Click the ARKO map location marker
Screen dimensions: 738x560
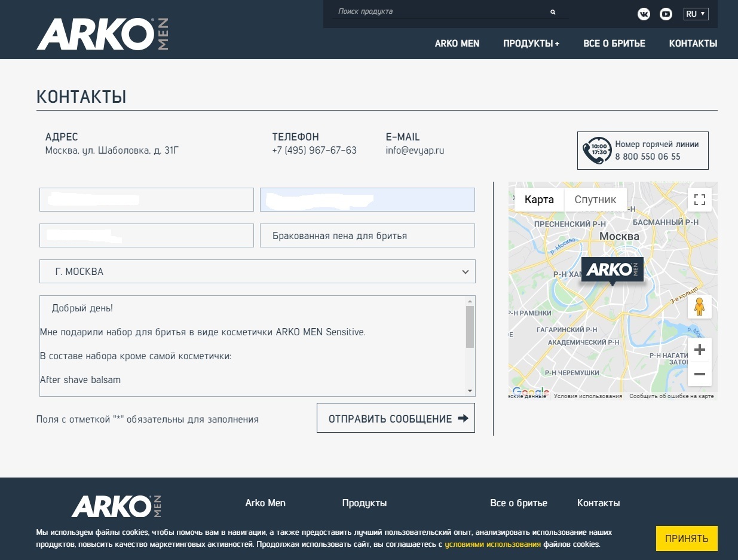tap(612, 270)
